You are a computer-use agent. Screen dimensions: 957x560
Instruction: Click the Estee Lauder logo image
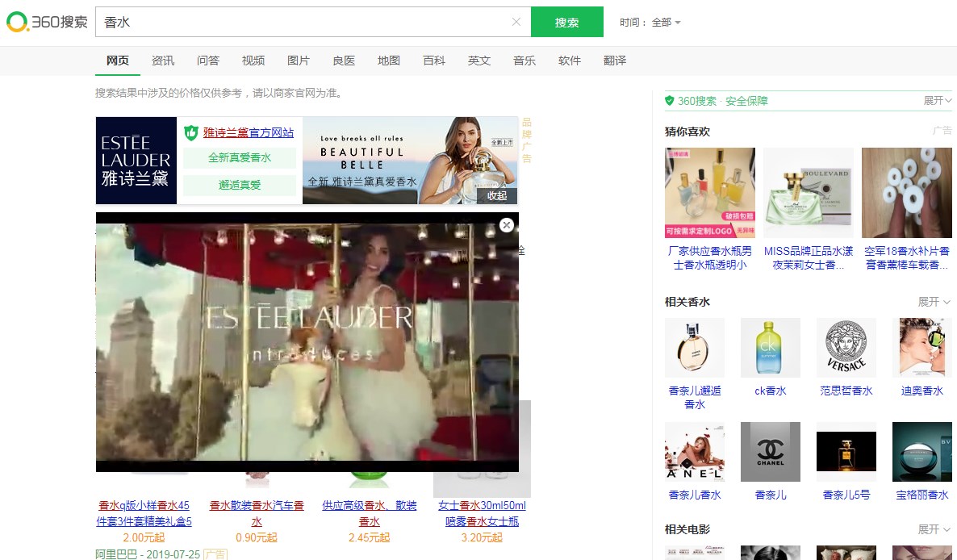[136, 161]
